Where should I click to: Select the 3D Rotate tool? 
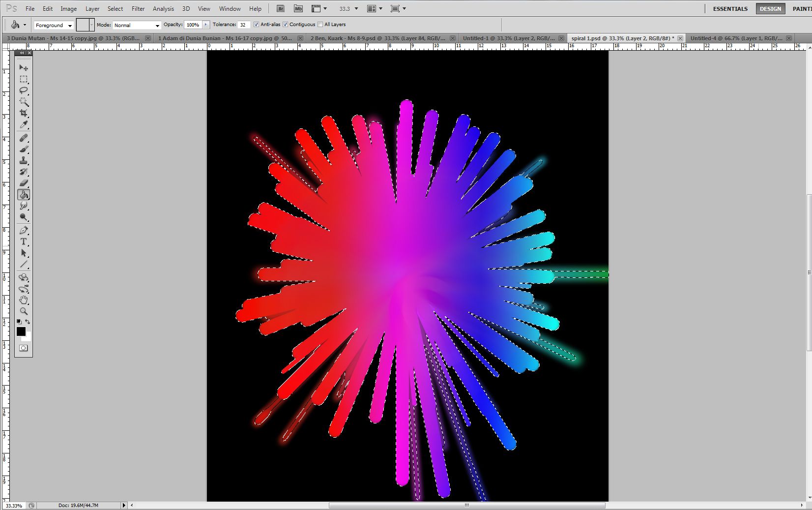pos(23,278)
